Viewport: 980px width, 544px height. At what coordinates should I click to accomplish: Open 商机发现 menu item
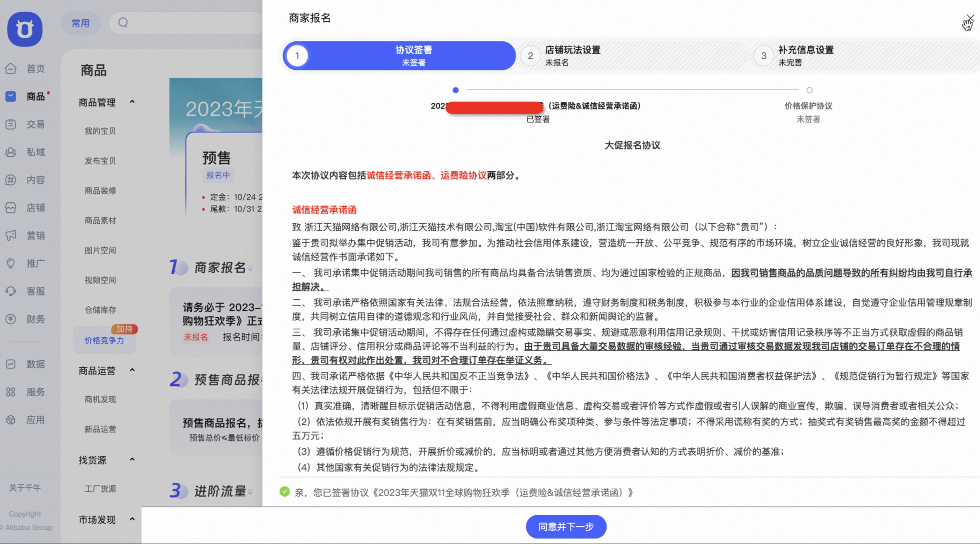point(100,399)
